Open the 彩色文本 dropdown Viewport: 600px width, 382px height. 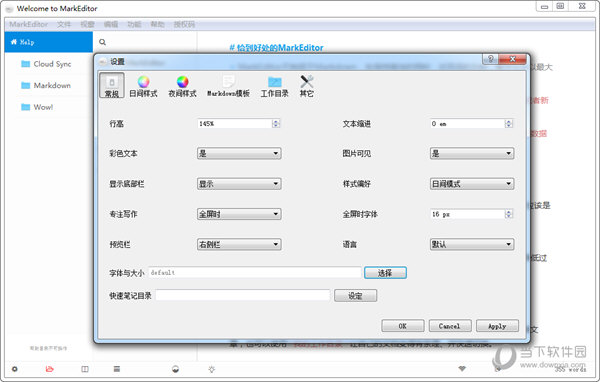[239, 153]
